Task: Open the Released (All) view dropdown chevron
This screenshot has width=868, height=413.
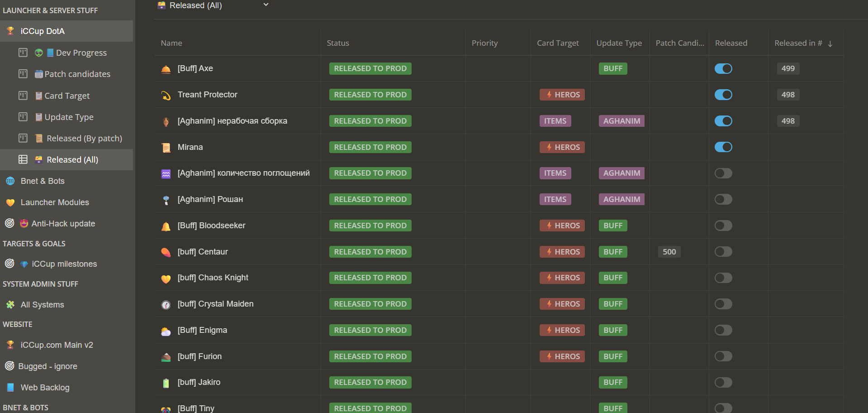Action: coord(266,5)
